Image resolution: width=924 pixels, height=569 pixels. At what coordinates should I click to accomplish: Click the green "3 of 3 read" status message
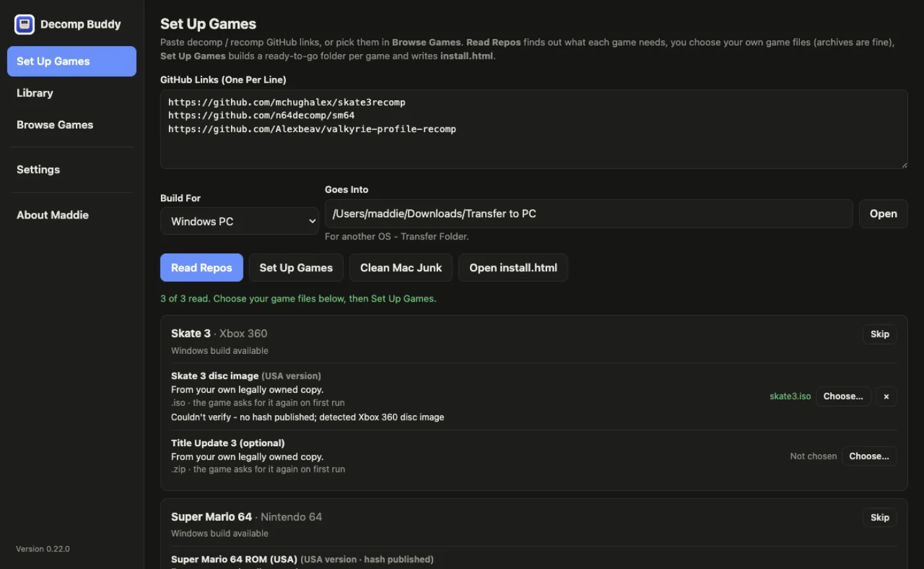(x=298, y=298)
